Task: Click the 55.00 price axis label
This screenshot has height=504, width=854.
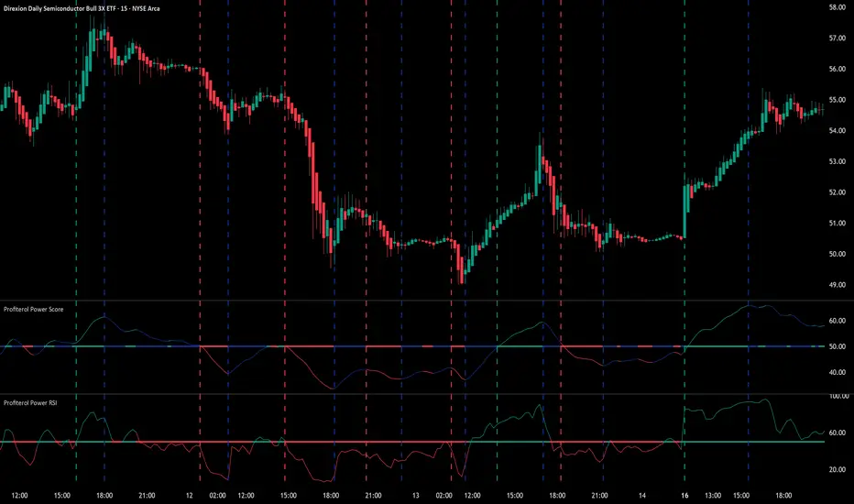Action: pos(837,100)
